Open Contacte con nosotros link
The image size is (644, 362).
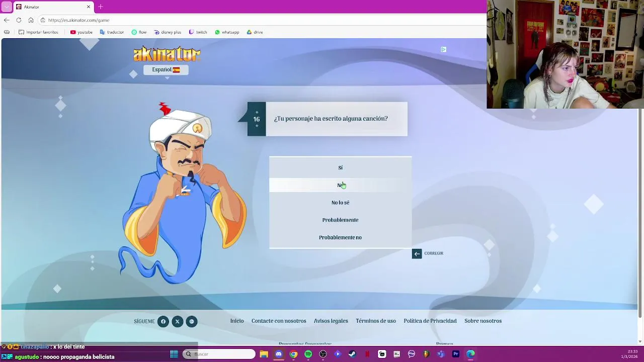click(x=279, y=321)
